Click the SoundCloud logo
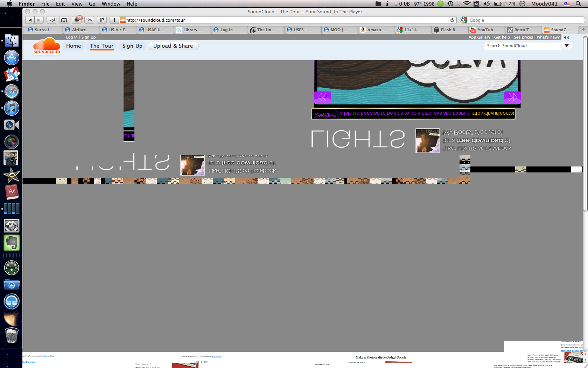The height and width of the screenshot is (368, 588). [47, 46]
